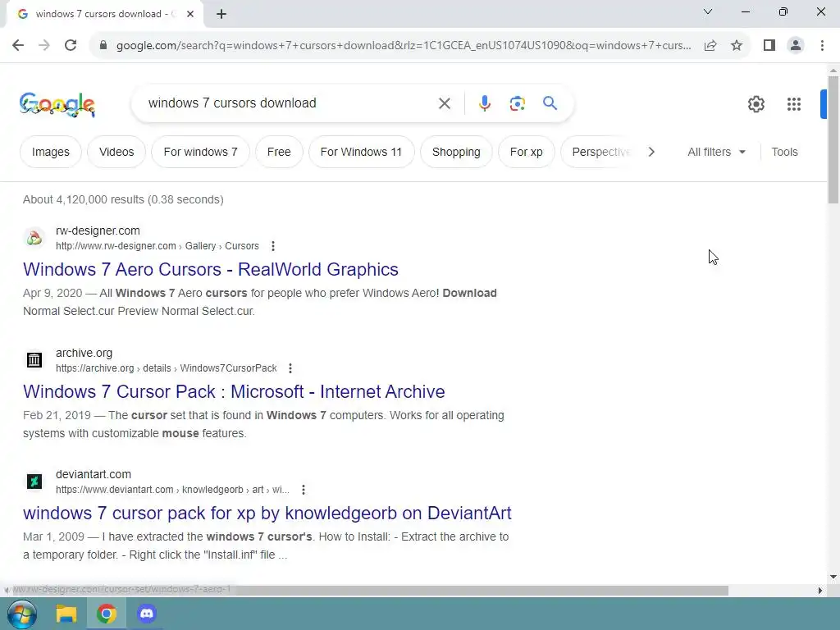Bookmark this page with the star icon
The image size is (840, 630).
(737, 45)
